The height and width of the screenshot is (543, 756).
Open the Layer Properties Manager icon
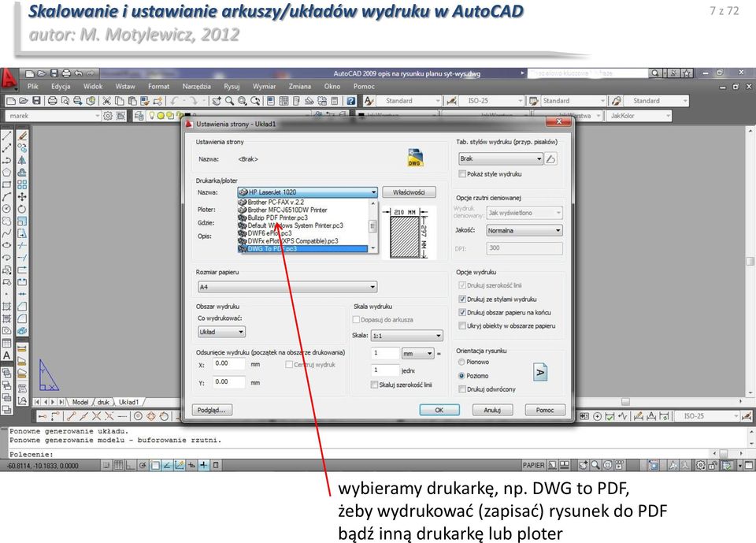[x=139, y=116]
